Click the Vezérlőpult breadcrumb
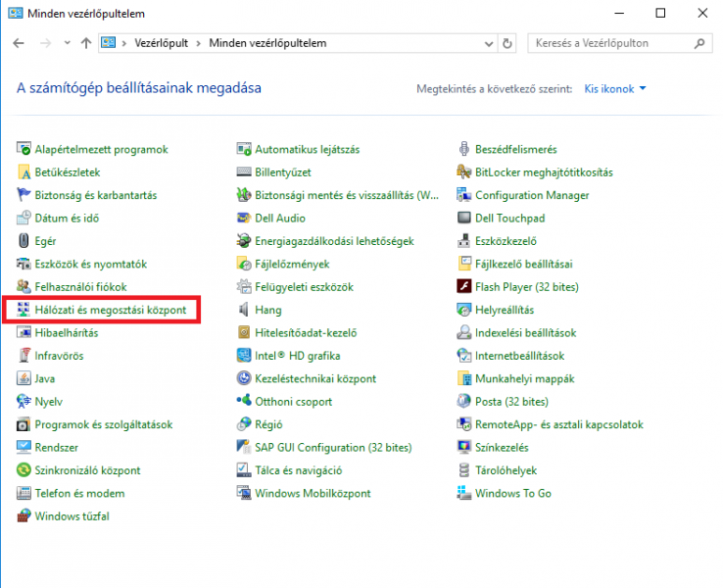This screenshot has height=588, width=723. point(161,43)
